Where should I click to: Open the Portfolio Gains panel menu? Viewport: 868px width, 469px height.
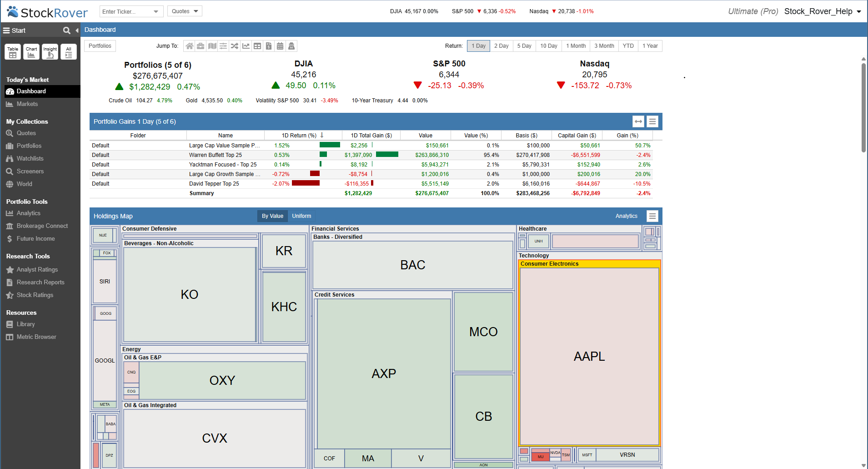652,121
